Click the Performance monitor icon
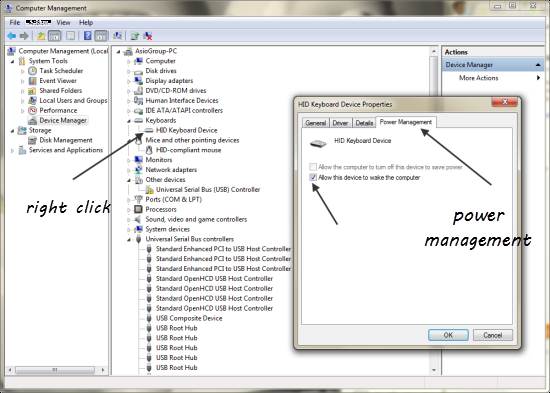The width and height of the screenshot is (550, 393). 32,111
